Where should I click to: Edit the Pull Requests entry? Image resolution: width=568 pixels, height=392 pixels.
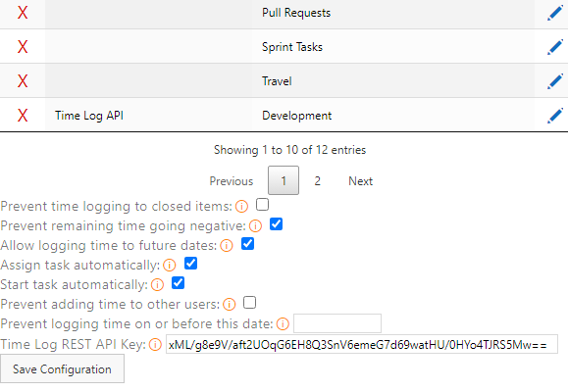(x=554, y=13)
